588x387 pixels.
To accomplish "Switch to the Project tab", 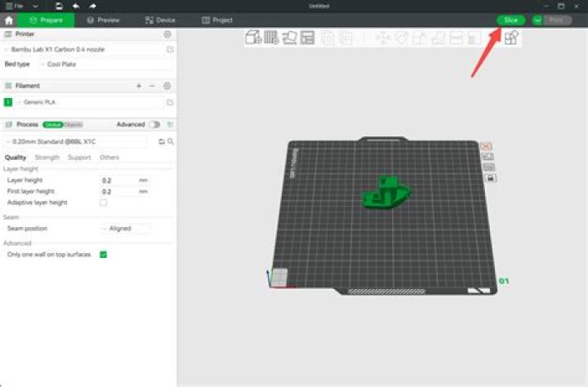I will tap(217, 20).
